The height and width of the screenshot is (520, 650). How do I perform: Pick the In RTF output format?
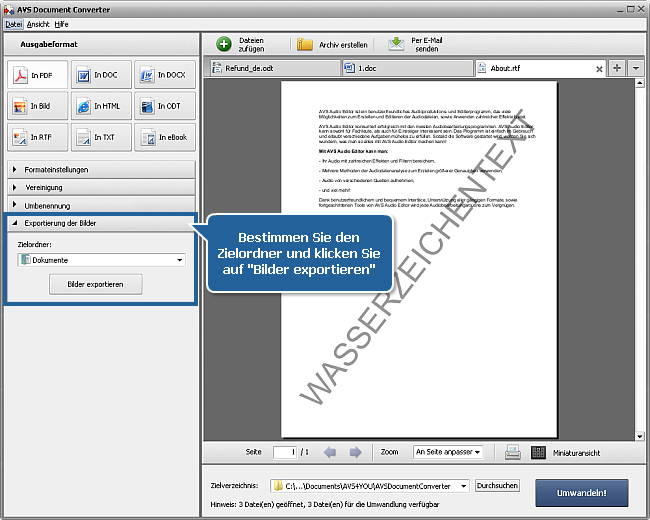pyautogui.click(x=37, y=137)
